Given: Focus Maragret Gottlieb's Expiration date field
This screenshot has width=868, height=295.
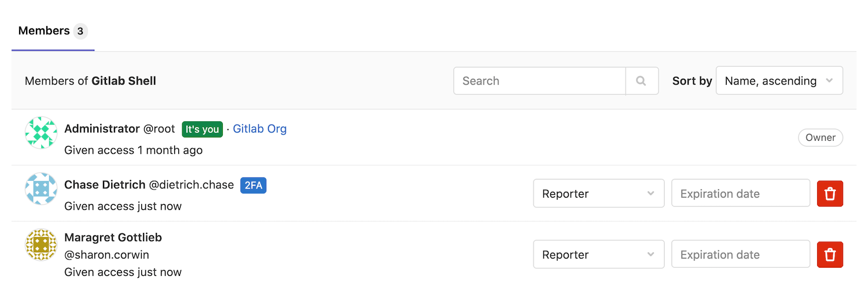Looking at the screenshot, I should coord(740,254).
